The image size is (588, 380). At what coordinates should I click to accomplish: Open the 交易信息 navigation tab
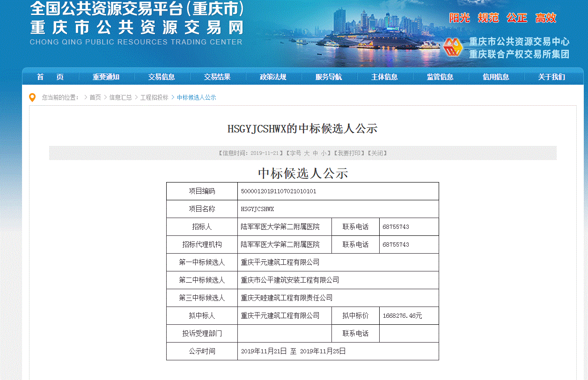[x=162, y=77]
